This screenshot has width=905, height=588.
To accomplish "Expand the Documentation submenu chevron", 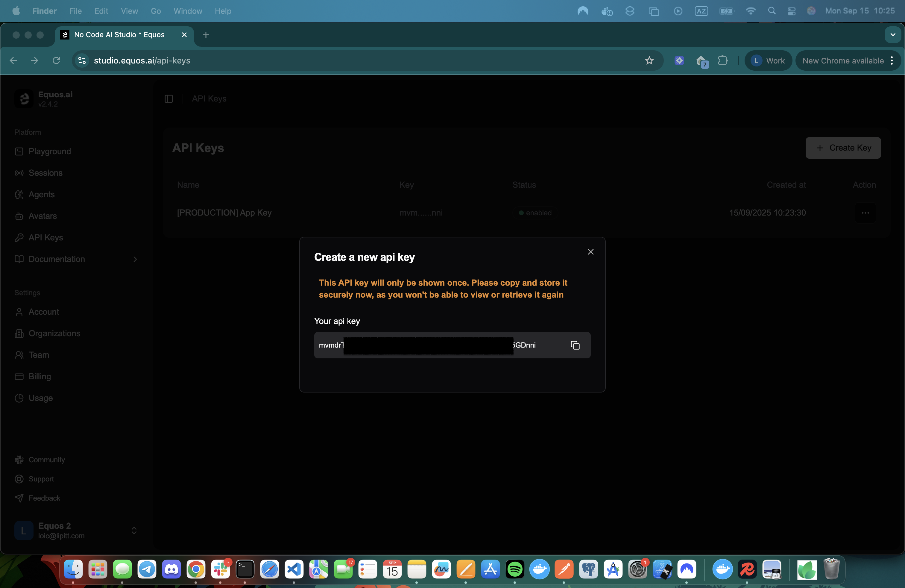I will click(x=135, y=259).
